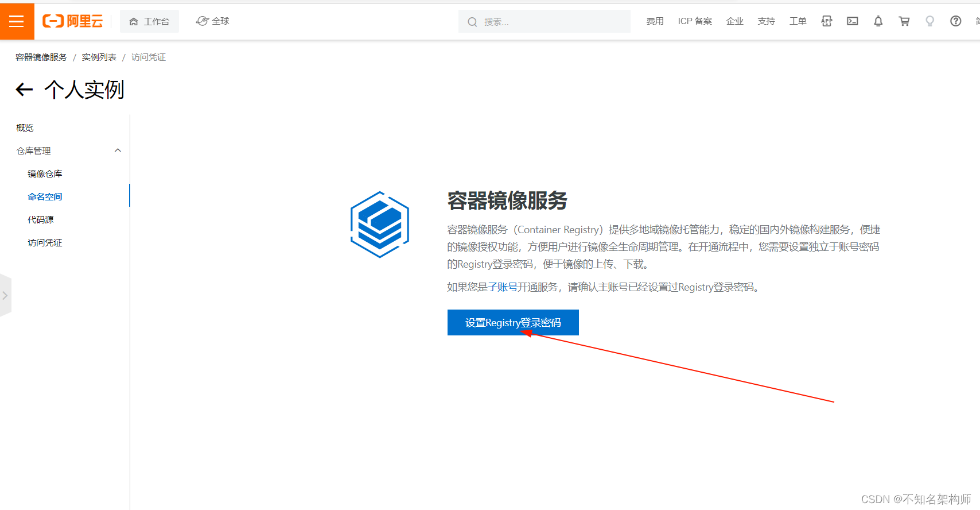Viewport: 980px width, 510px height.
Task: Click the Alibaba Cloud logo
Action: pyautogui.click(x=73, y=21)
